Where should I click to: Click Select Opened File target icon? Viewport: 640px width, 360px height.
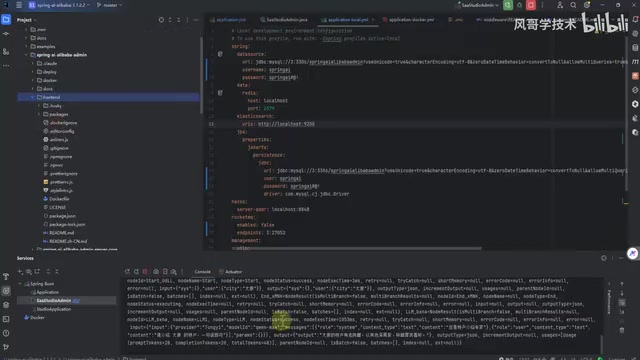161,20
